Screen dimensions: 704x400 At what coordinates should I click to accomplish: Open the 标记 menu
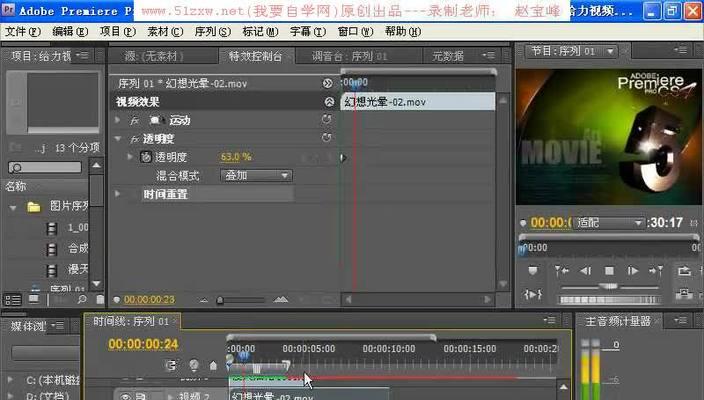[x=260, y=31]
